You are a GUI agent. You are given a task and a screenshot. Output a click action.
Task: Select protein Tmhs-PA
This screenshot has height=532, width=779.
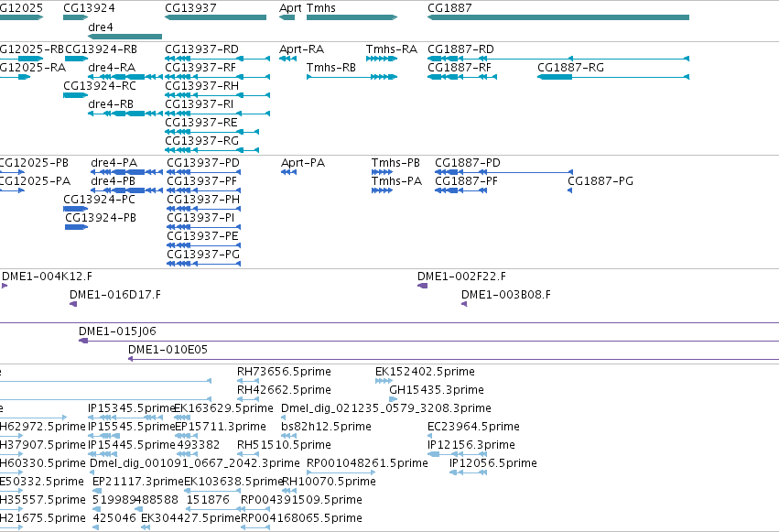pyautogui.click(x=397, y=182)
